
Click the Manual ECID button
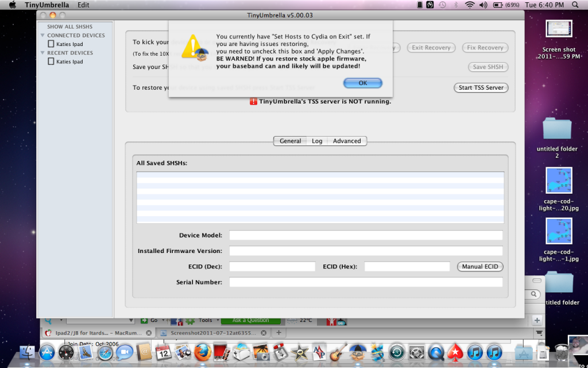[x=480, y=267]
